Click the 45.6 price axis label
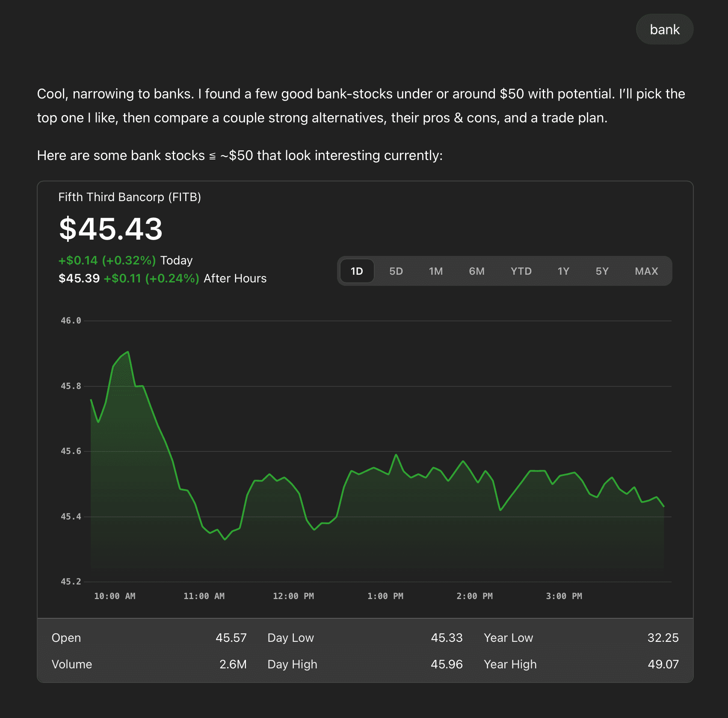This screenshot has width=728, height=718. click(x=71, y=451)
